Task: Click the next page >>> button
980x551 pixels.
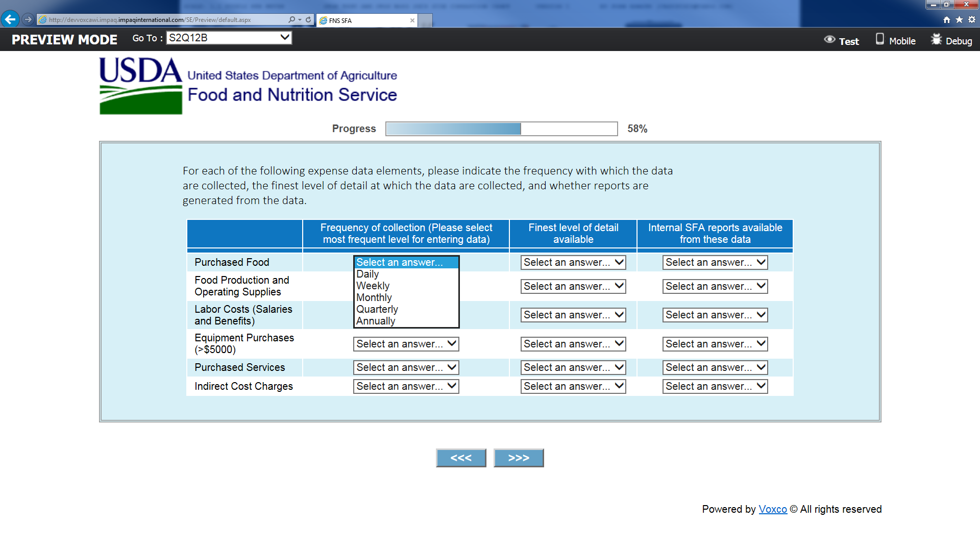Action: coord(519,458)
